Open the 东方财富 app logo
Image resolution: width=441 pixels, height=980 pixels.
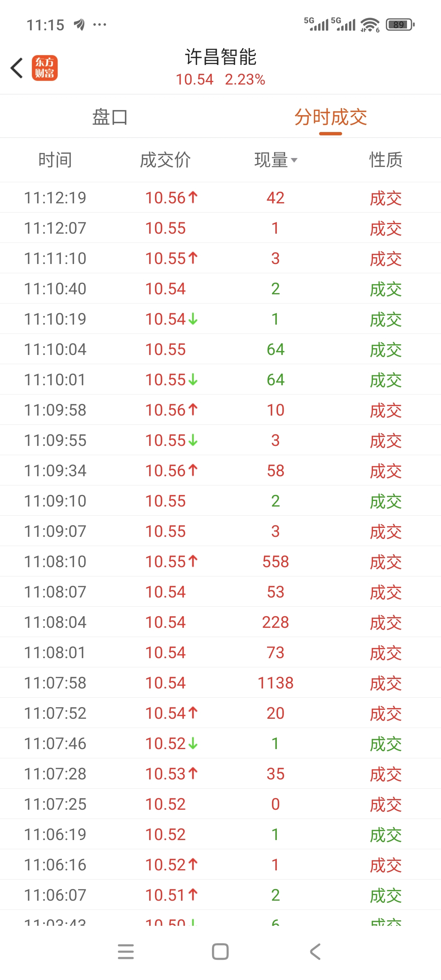coord(44,68)
